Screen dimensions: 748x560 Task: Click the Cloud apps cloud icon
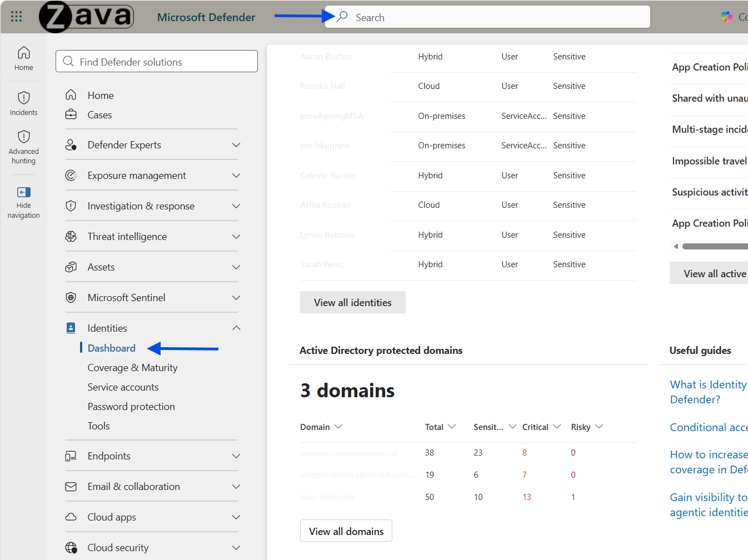click(x=71, y=517)
